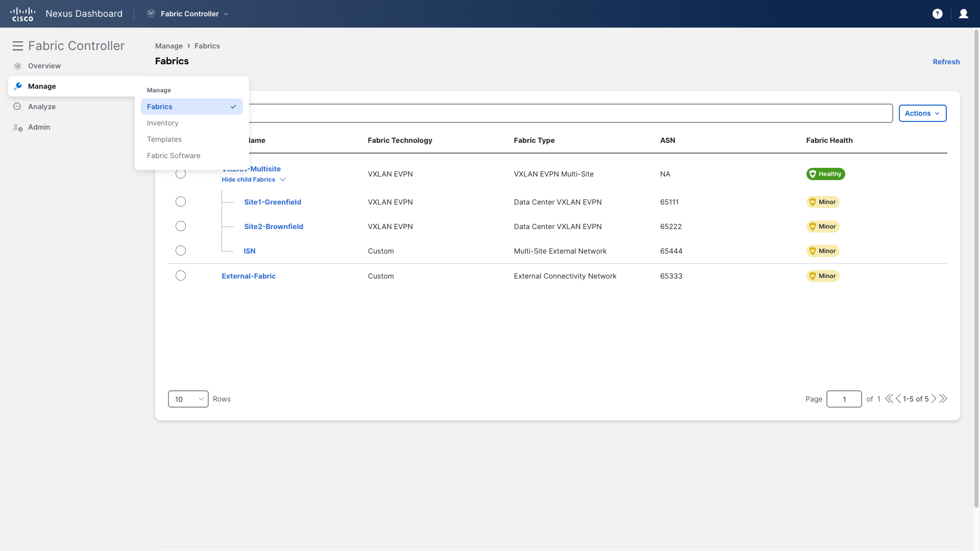Click the ASN column header

coord(668,140)
